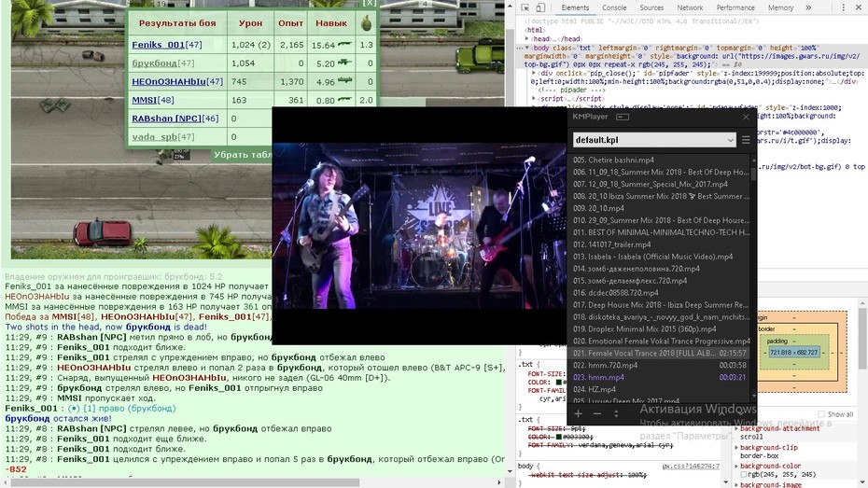
Task: Expand the background-color computed property
Action: click(x=736, y=466)
